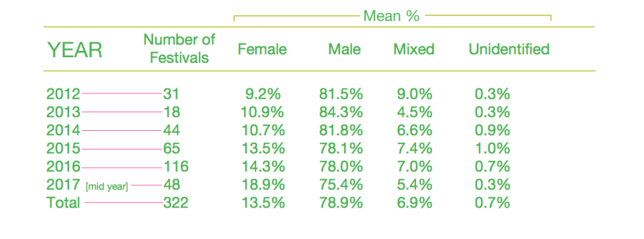Viewport: 644px width, 239px height.
Task: Click the 322 total festivals value
Action: click(176, 203)
